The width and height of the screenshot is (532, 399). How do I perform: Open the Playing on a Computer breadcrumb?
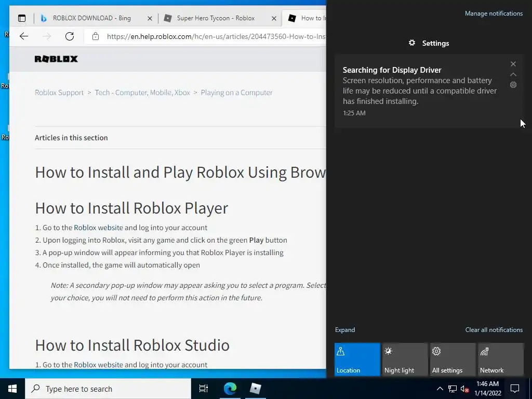(236, 92)
